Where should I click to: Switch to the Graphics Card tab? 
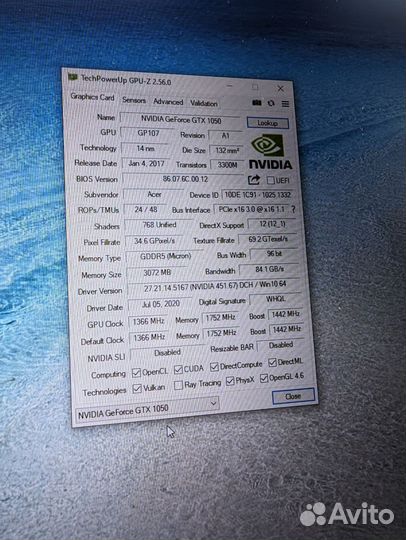tap(92, 97)
